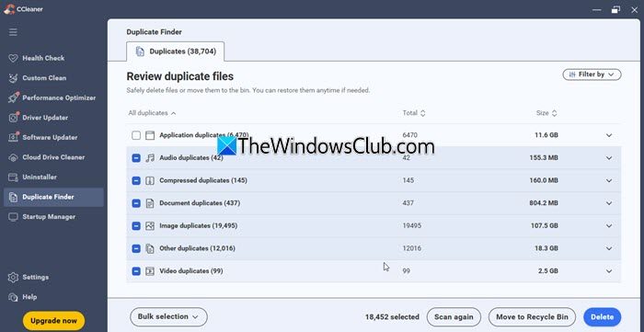Open Software Updater section

50,137
